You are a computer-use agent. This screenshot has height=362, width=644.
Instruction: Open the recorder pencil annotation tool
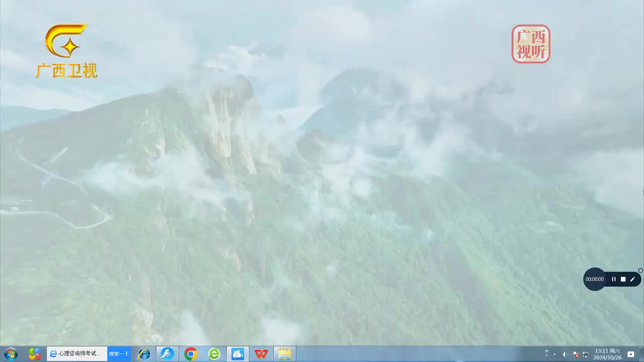632,279
